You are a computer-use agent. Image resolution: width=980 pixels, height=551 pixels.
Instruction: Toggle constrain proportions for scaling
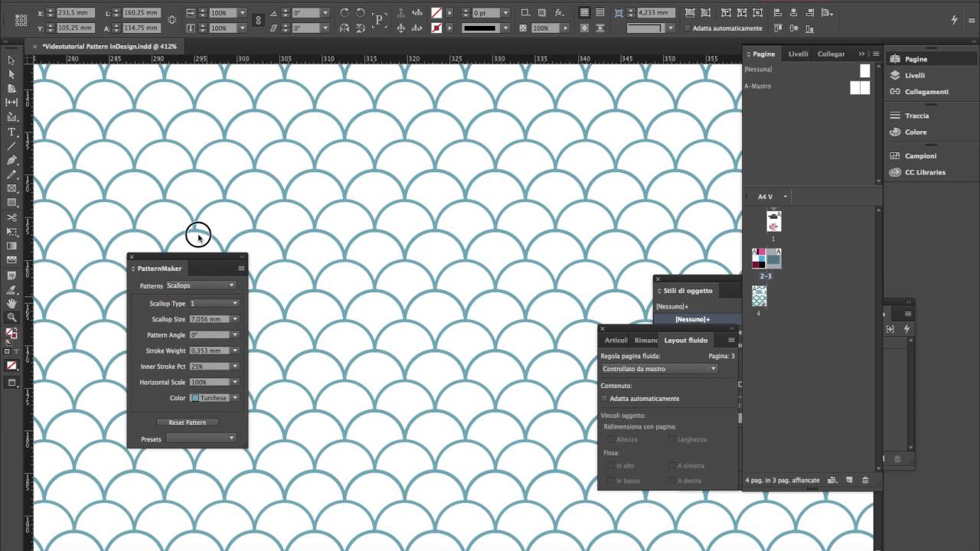point(259,21)
